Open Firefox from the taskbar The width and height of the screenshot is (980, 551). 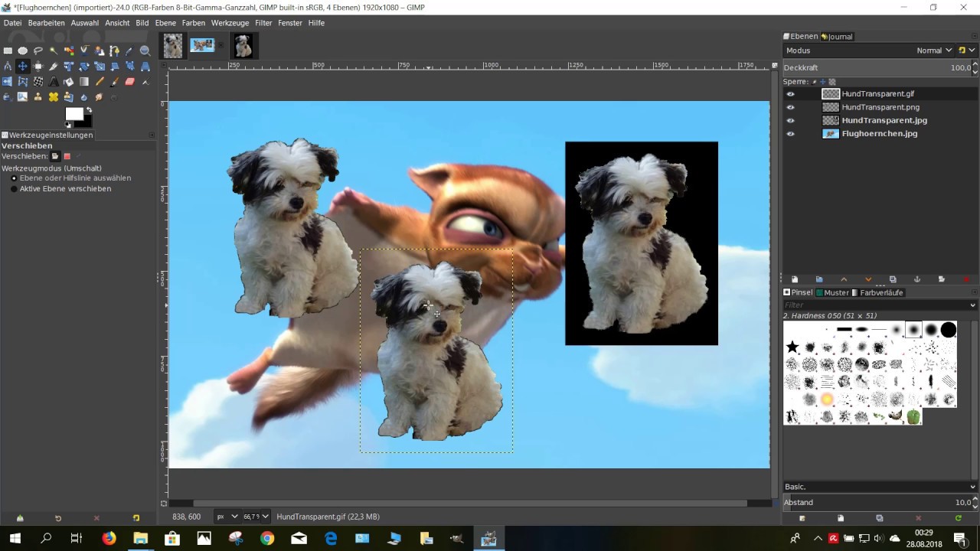click(109, 538)
